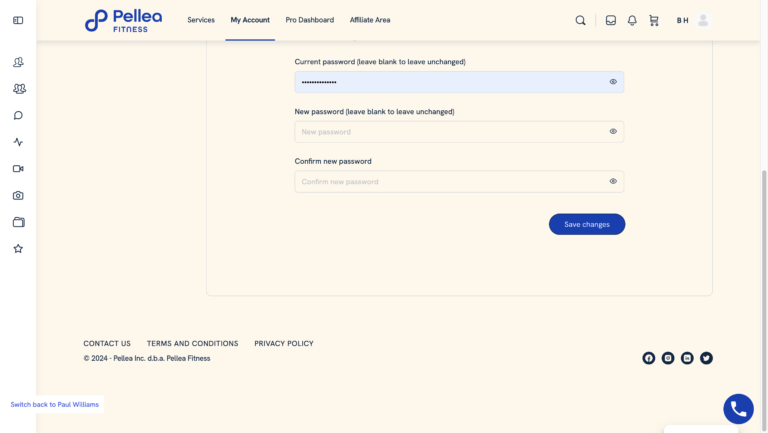This screenshot has width=768, height=433.
Task: Click the Confirm new password label
Action: tap(333, 161)
